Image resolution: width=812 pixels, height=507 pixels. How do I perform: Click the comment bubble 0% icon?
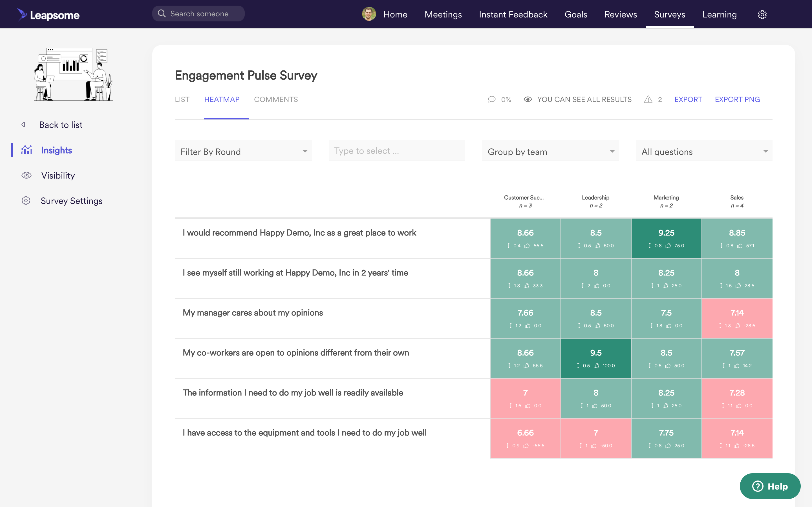click(x=491, y=99)
